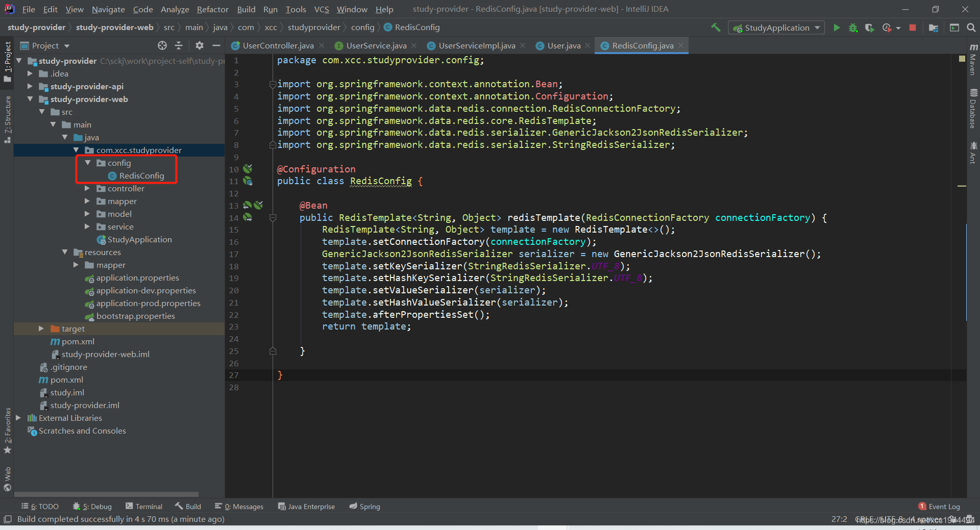Viewport: 980px width, 530px height.
Task: Open the Structure tool window
Action: tap(7, 119)
